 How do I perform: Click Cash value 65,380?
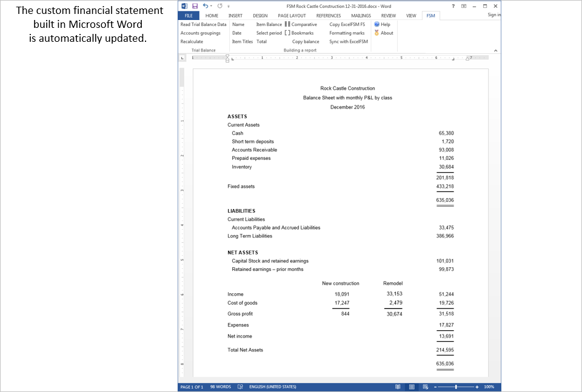pyautogui.click(x=446, y=133)
